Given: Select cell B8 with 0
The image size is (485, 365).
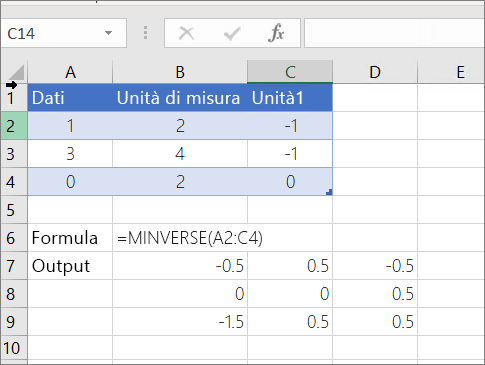Looking at the screenshot, I should coord(180,294).
